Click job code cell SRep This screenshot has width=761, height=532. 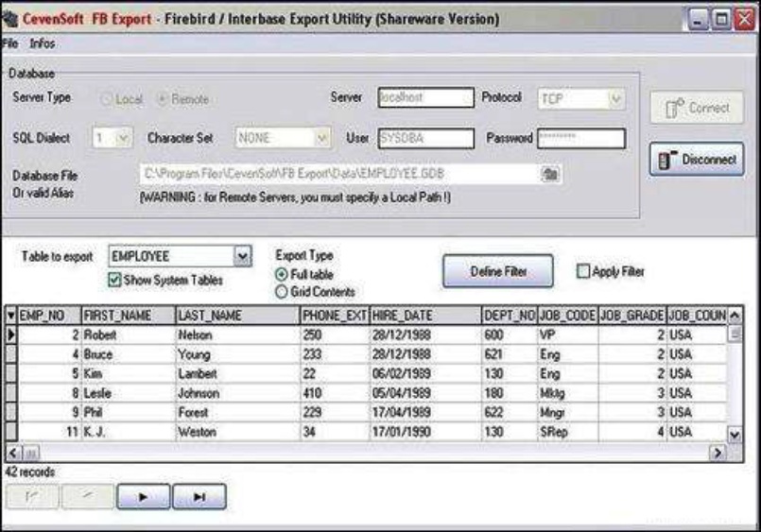click(568, 432)
